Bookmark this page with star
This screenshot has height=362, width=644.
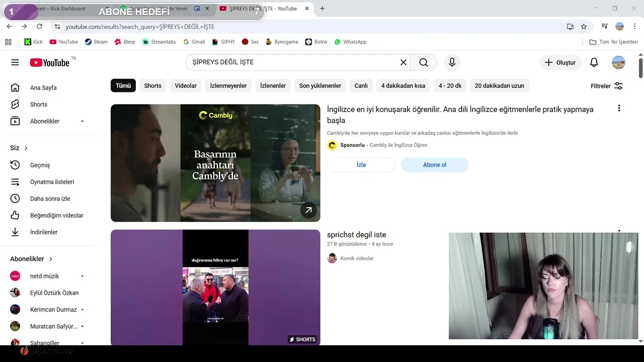click(x=584, y=27)
